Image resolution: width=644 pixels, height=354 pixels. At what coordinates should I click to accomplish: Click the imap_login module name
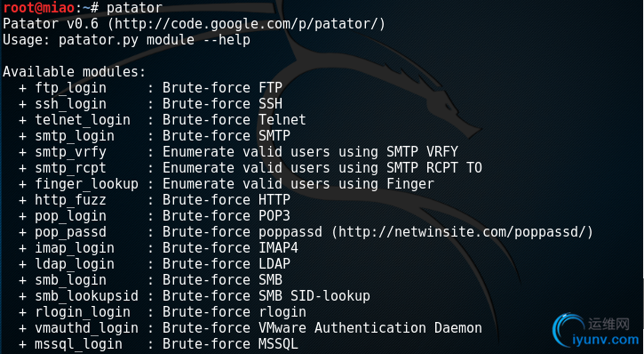coord(75,248)
